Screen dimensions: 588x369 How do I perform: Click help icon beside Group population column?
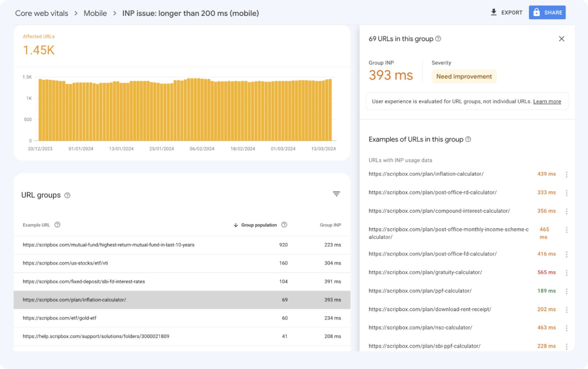coord(284,225)
